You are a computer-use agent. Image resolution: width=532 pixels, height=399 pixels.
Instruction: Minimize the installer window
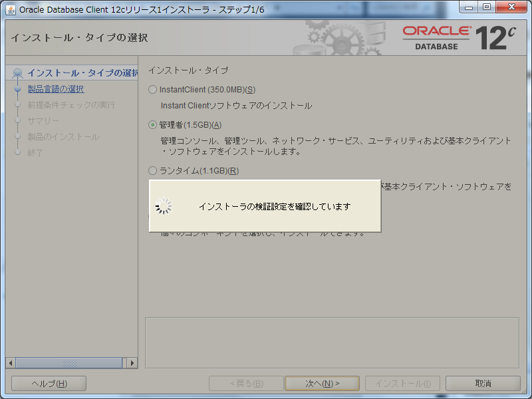click(x=469, y=7)
